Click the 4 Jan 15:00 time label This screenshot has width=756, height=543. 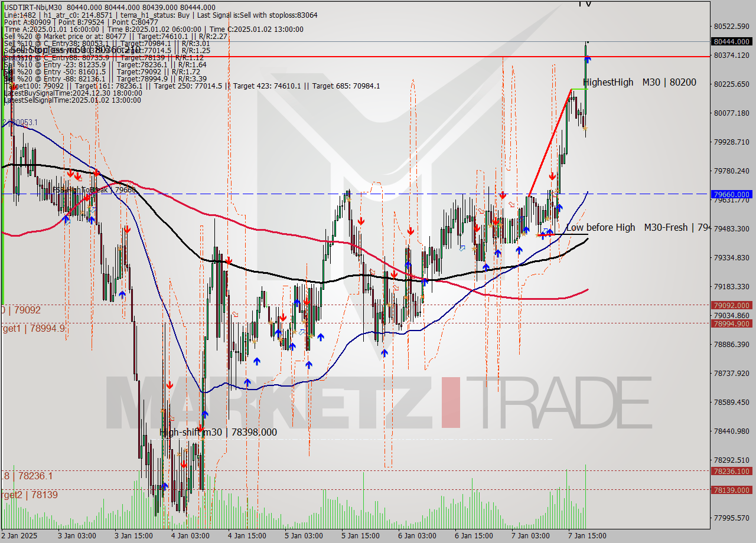[x=247, y=536]
